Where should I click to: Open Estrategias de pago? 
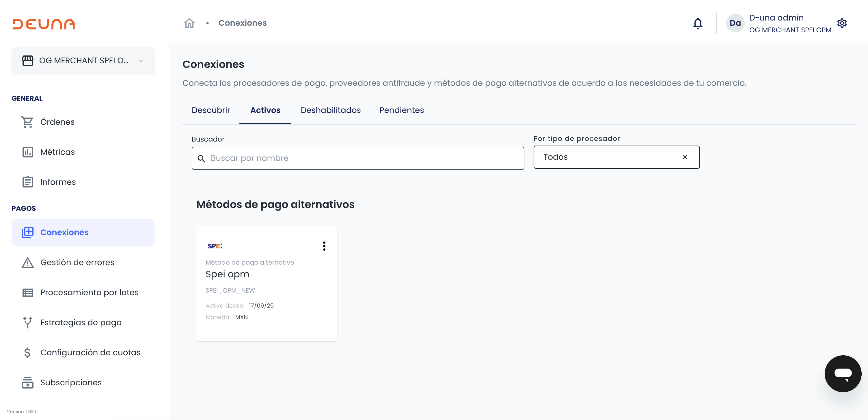(x=81, y=322)
